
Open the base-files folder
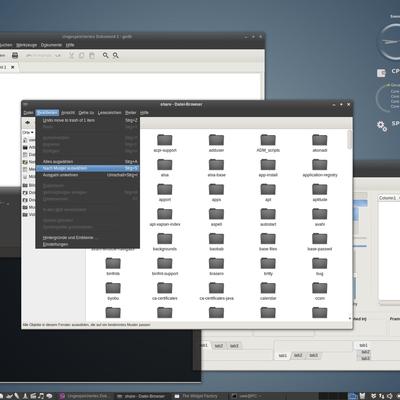(x=268, y=242)
